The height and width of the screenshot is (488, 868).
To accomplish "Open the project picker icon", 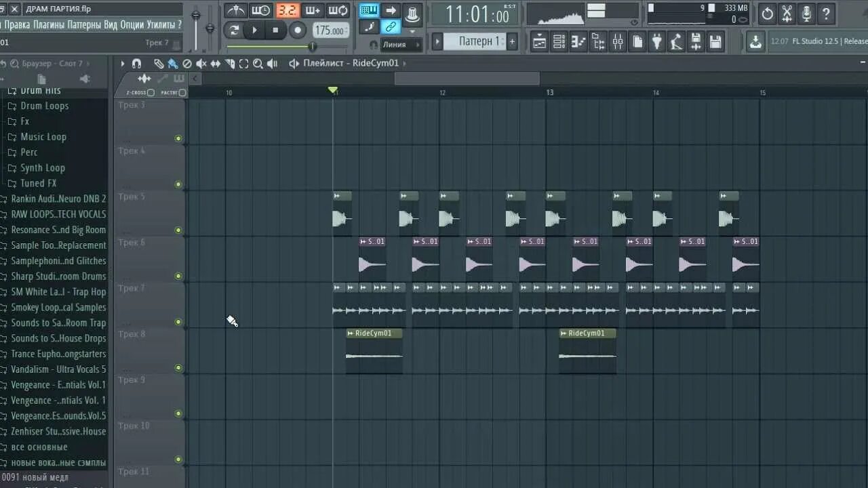I will [637, 41].
